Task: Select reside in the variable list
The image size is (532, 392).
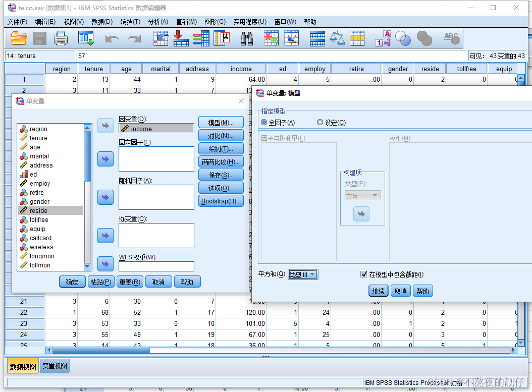Action: 50,210
